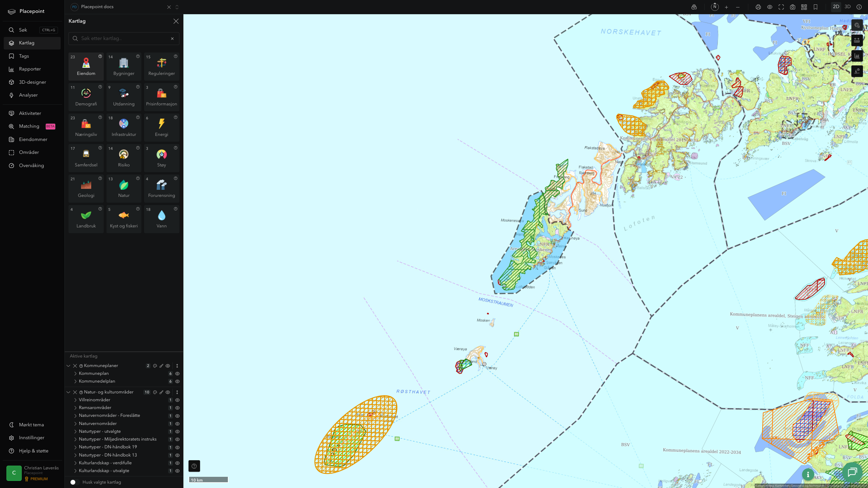Viewport: 868px width, 488px height.
Task: Toggle visibility of Naturvernområder layer
Action: [x=177, y=424]
